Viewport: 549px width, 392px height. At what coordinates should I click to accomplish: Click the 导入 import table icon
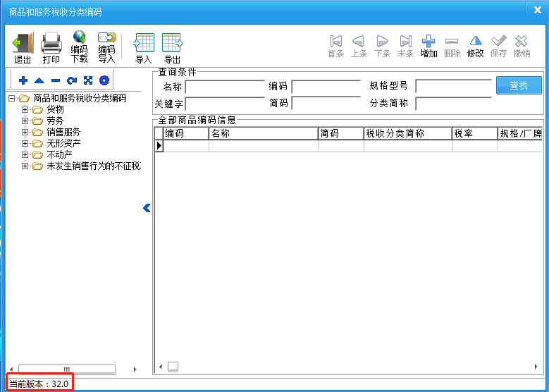144,43
